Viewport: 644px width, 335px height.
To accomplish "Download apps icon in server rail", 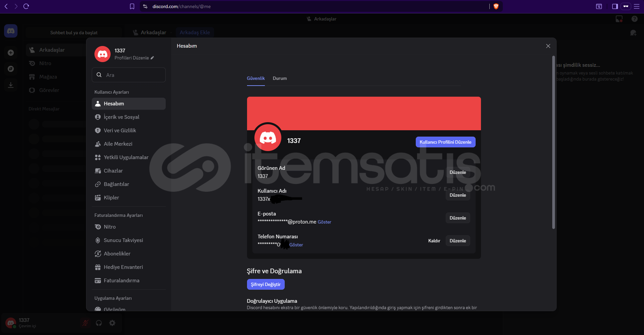I will tap(11, 85).
